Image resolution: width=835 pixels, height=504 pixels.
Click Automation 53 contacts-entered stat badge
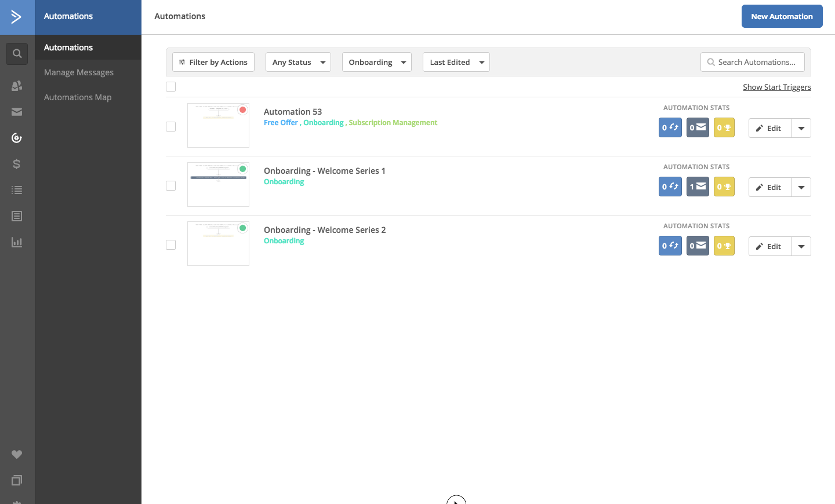coord(670,128)
